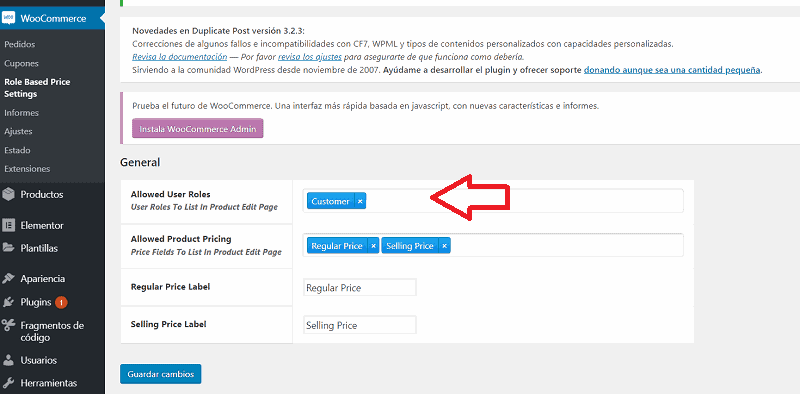
Task: Open Cupones submenu item
Action: coord(21,64)
